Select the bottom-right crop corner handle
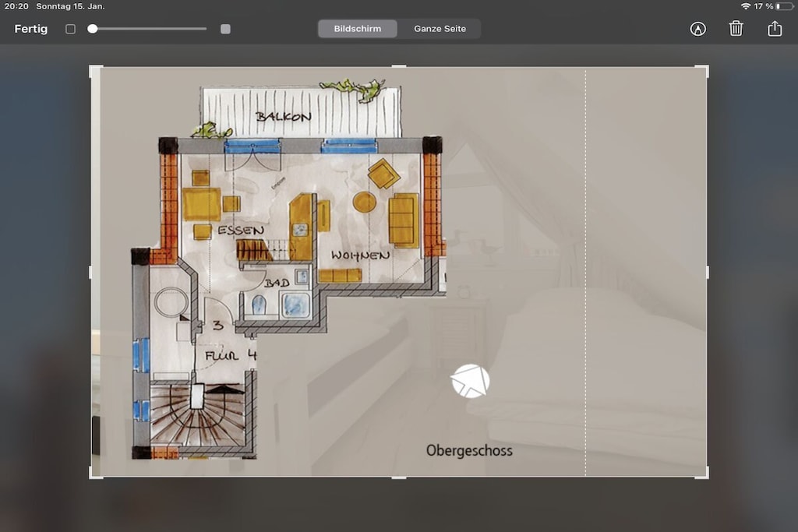The image size is (798, 532). click(x=703, y=473)
